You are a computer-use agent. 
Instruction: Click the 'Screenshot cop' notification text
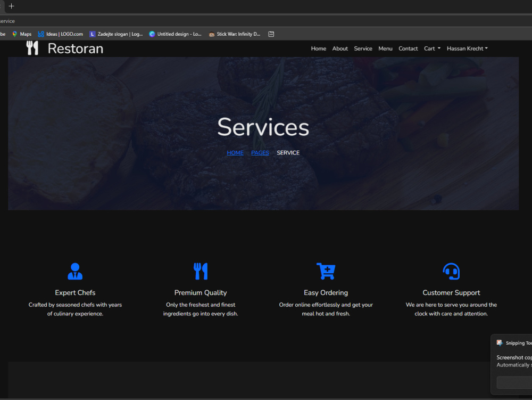514,357
